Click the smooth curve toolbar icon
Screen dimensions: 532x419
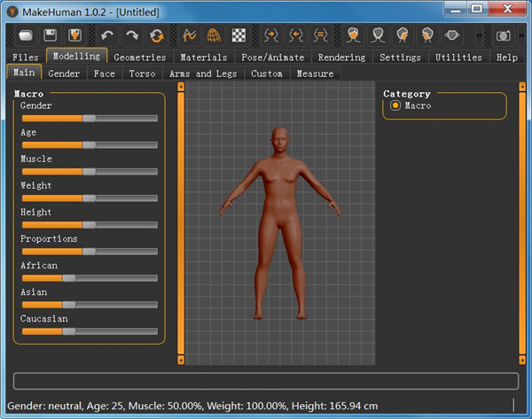(x=189, y=35)
